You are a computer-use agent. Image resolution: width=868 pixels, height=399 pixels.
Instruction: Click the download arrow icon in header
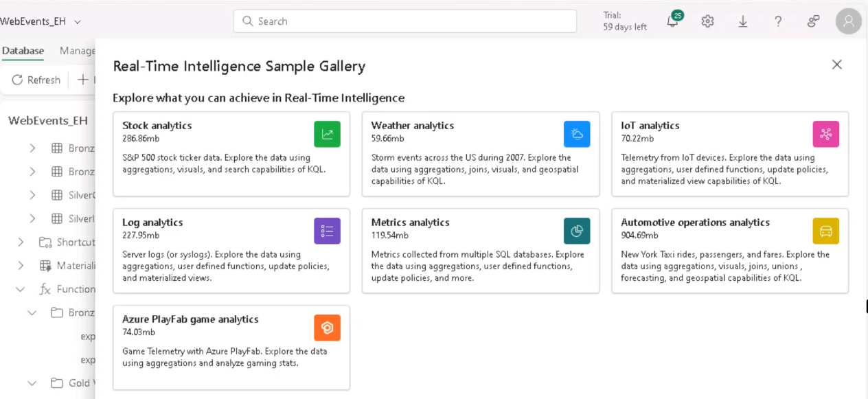743,21
